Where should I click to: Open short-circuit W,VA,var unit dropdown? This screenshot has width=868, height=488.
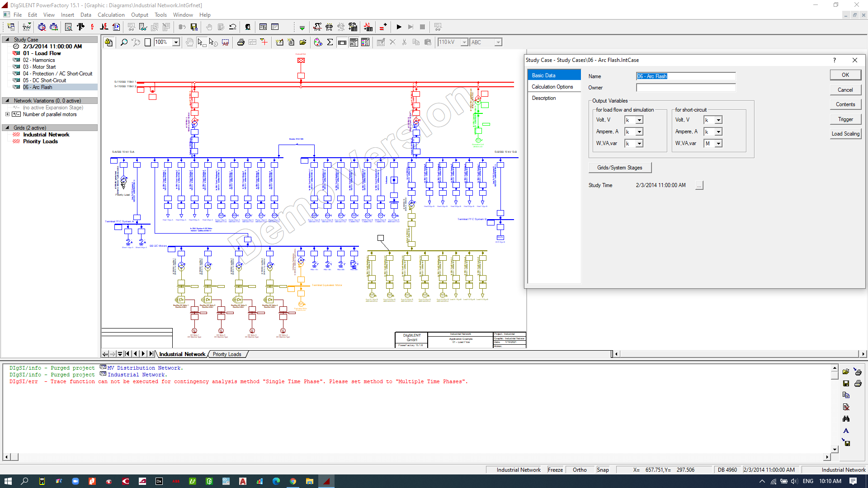pyautogui.click(x=718, y=144)
